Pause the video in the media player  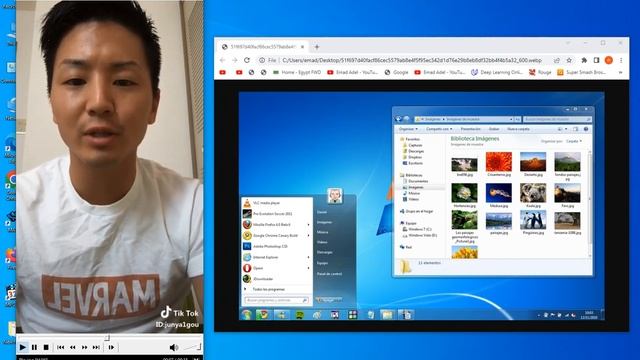(x=34, y=347)
